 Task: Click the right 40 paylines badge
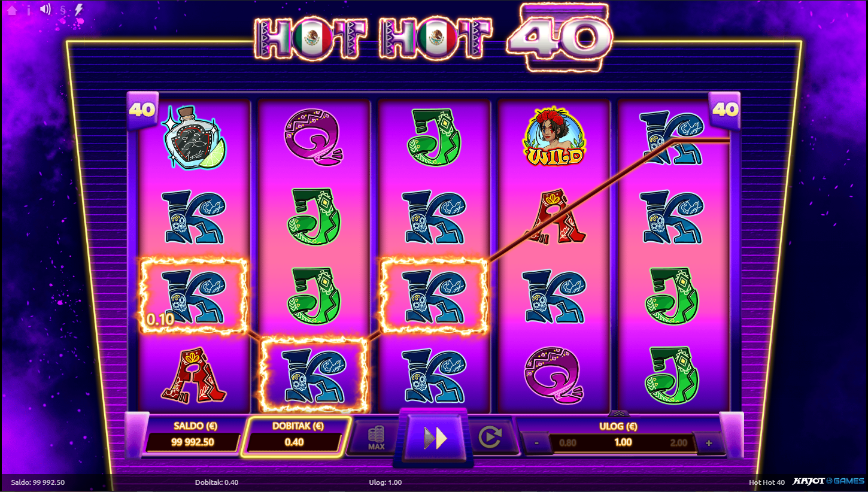click(x=725, y=110)
